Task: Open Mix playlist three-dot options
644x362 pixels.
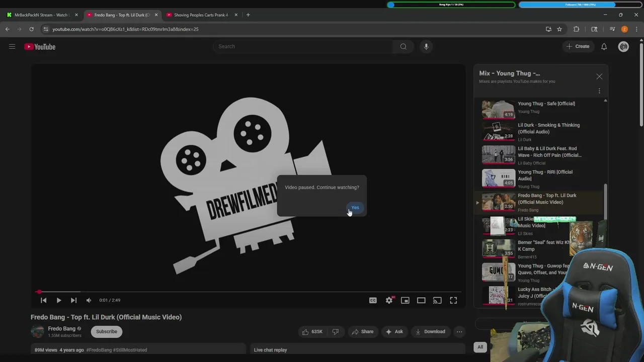Action: (x=599, y=91)
